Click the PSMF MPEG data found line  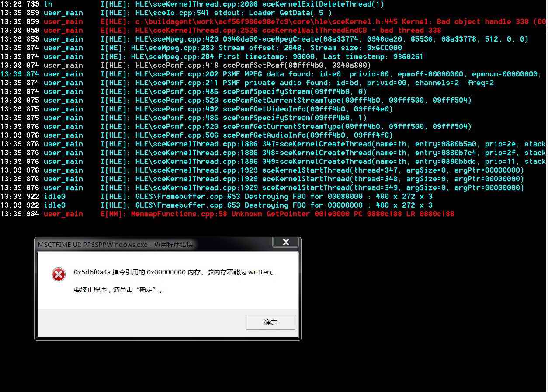(306, 74)
